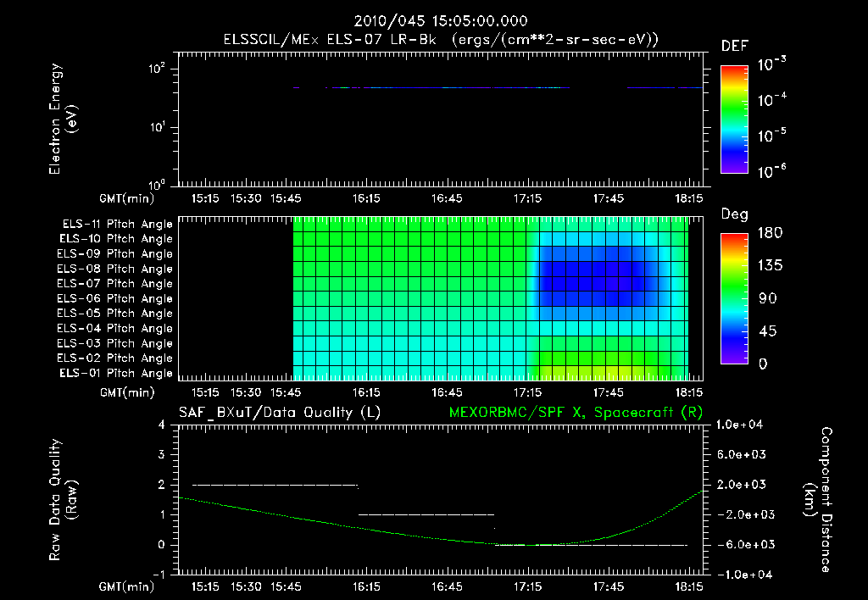
Task: Click the ELS-02 Pitch Angle label
Action: 114,358
